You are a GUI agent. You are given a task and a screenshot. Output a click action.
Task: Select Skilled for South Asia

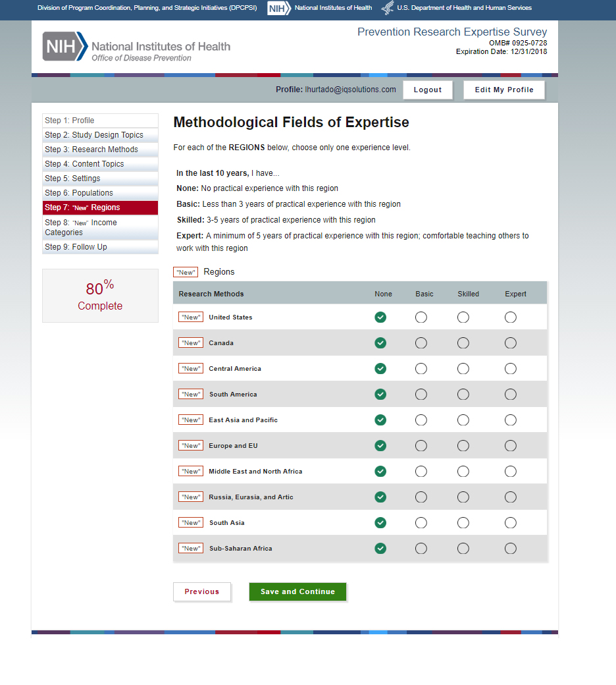click(463, 522)
